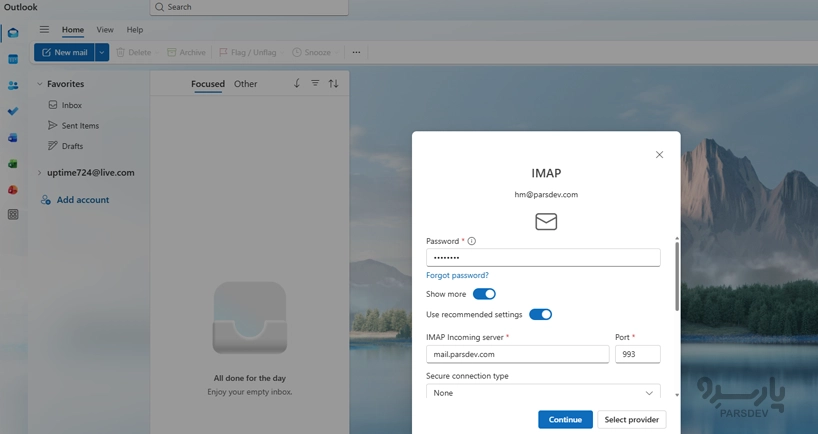Click the hamburger navigation pane icon
The image size is (818, 434).
pos(44,30)
